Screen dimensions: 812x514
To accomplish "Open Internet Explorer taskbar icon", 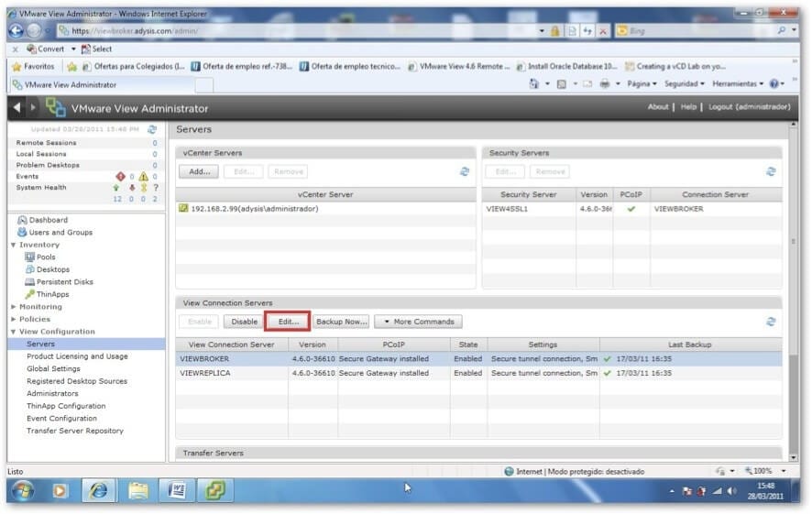I will [x=98, y=490].
